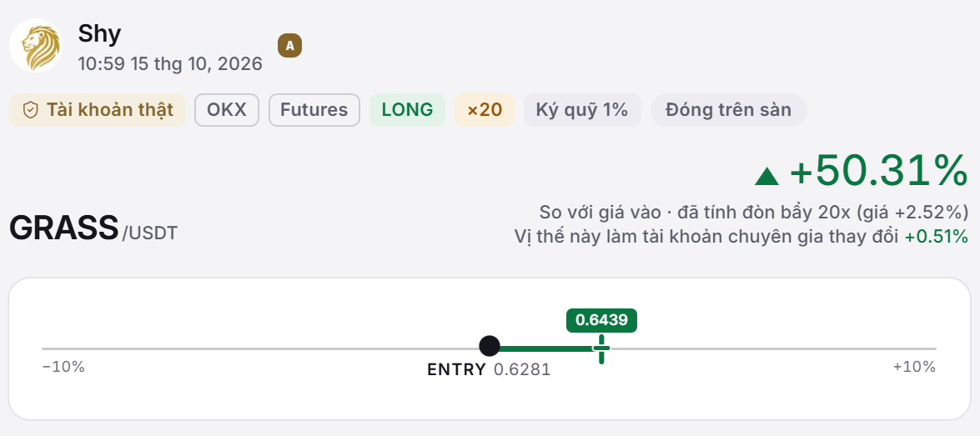
Task: Click the LONG position badge
Action: tap(408, 110)
